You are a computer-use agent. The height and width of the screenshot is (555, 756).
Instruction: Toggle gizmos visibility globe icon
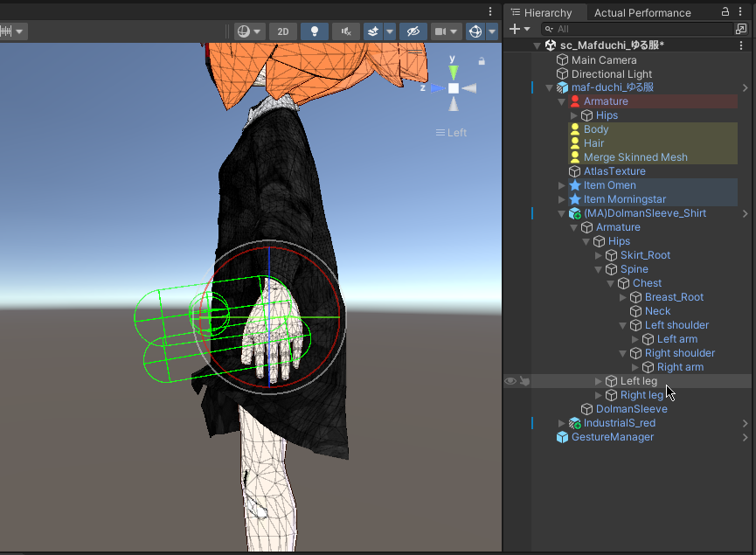pyautogui.click(x=475, y=31)
